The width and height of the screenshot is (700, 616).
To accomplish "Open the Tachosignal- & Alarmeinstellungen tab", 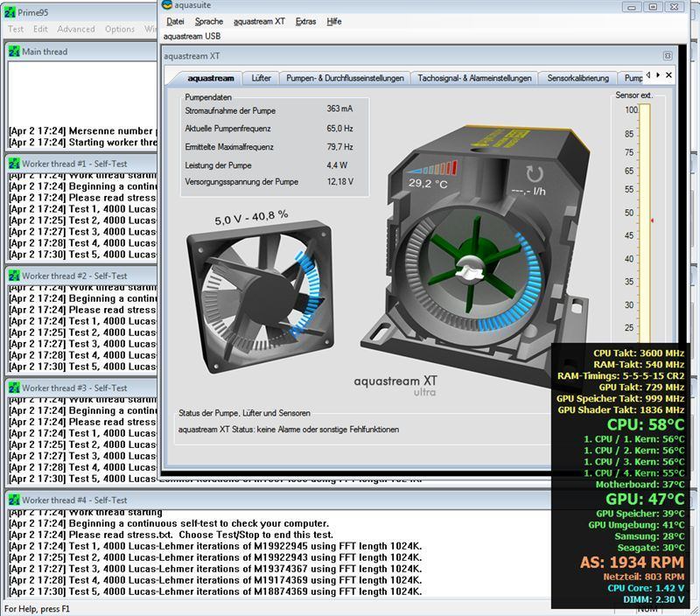I will click(x=474, y=78).
